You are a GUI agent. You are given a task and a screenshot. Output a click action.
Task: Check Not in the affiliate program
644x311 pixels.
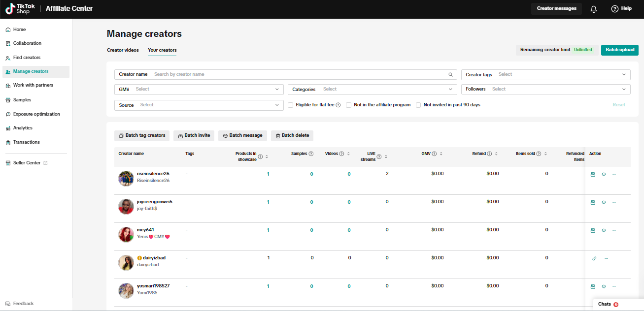(349, 105)
